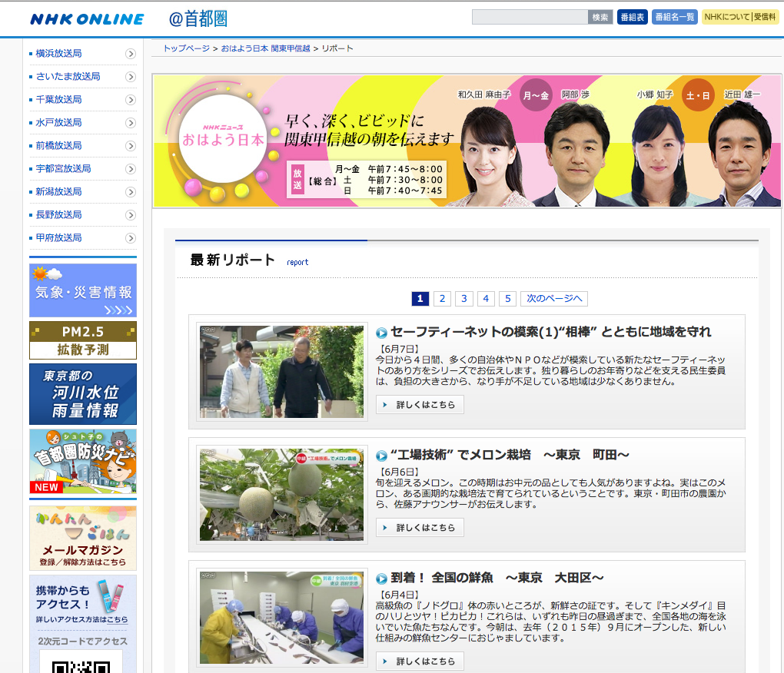Open the 首都圏防災ナビ banner
784x673 pixels.
tap(83, 461)
